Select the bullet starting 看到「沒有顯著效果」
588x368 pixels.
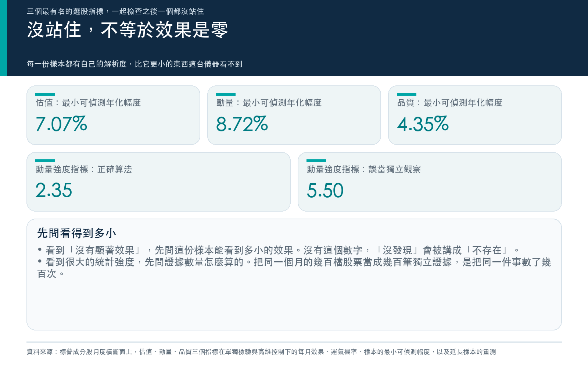[x=279, y=250]
